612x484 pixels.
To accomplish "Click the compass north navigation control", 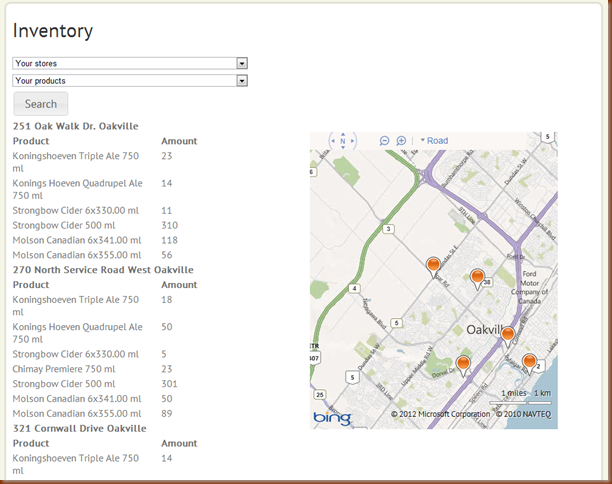I will 342,141.
